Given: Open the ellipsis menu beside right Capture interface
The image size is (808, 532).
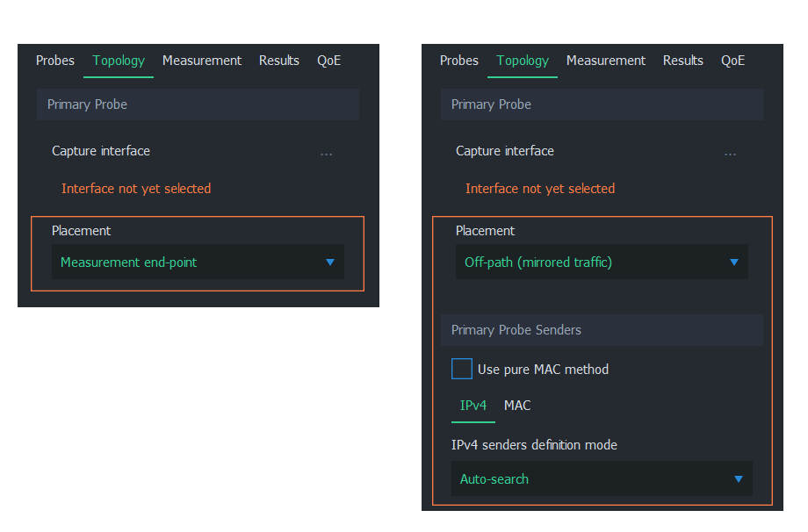Looking at the screenshot, I should [x=730, y=154].
